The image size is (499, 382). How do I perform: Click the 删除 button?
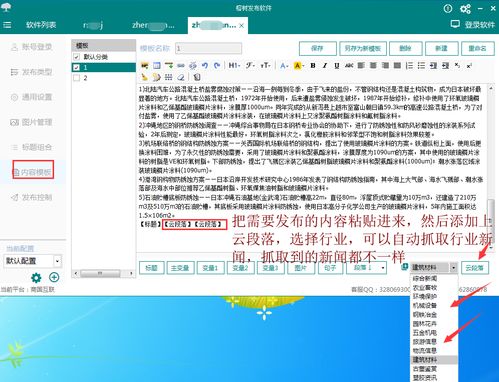tap(406, 49)
